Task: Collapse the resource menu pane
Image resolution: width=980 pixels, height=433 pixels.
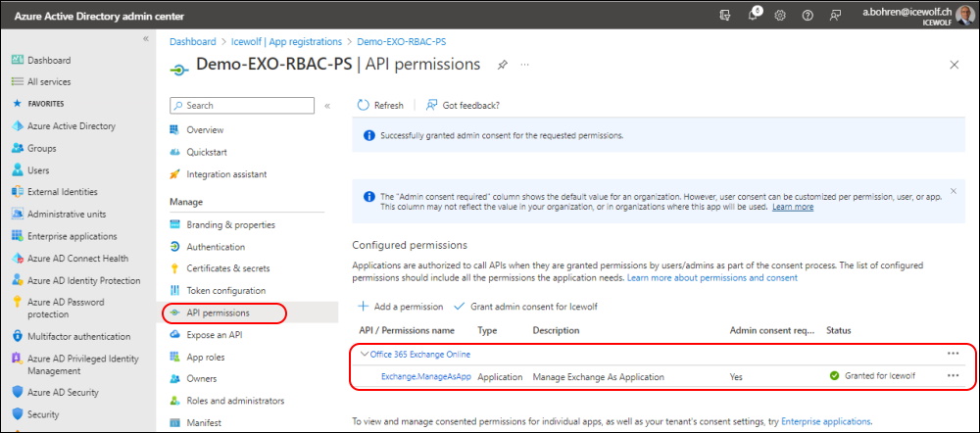Action: [327, 106]
